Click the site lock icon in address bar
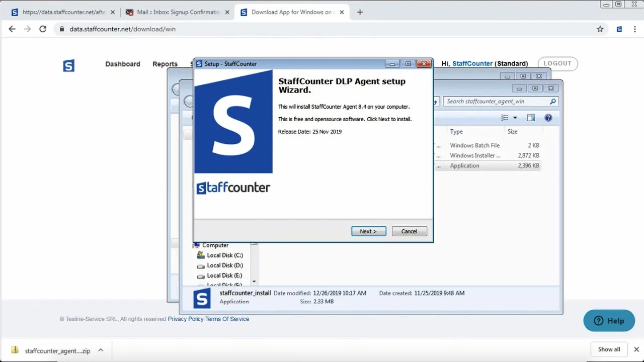The height and width of the screenshot is (362, 644). 62,29
